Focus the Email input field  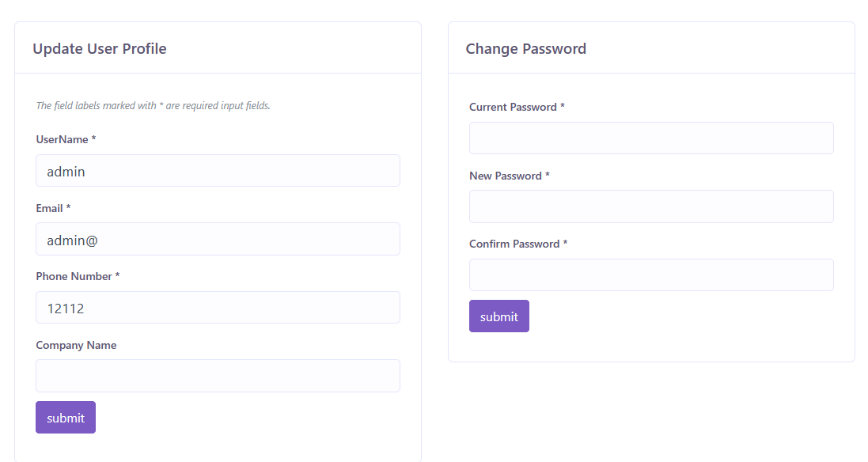tap(218, 239)
